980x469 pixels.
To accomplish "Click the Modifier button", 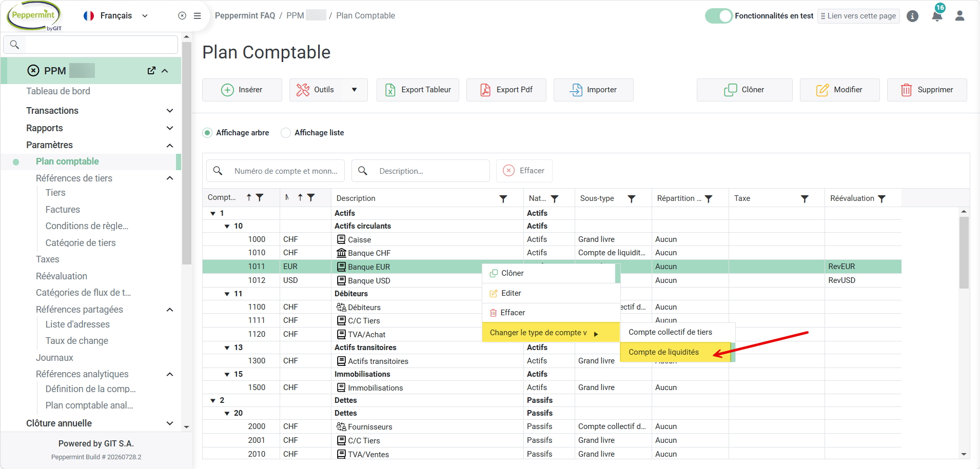I will pos(840,90).
